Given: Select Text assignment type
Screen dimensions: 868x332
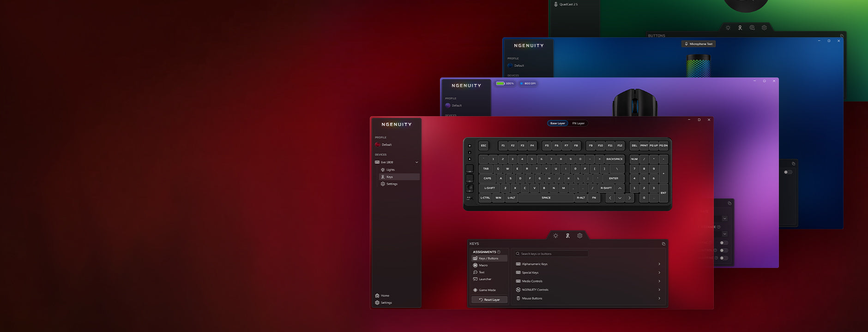Looking at the screenshot, I should (x=479, y=272).
